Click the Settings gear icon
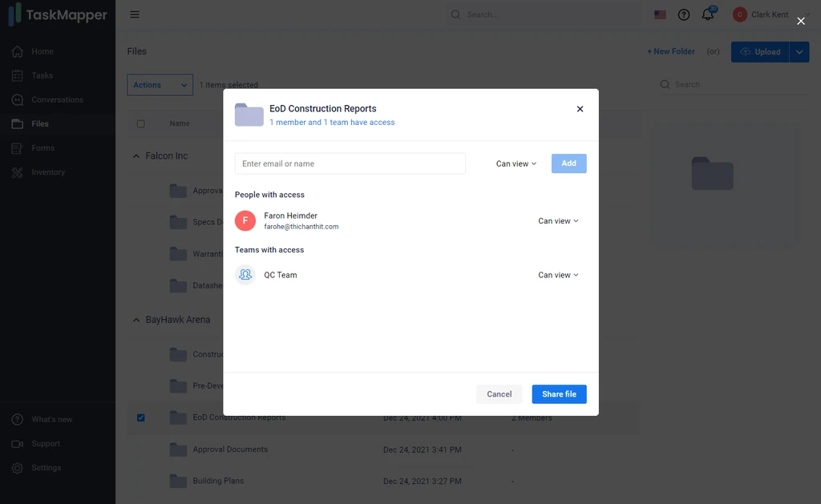 pos(18,468)
